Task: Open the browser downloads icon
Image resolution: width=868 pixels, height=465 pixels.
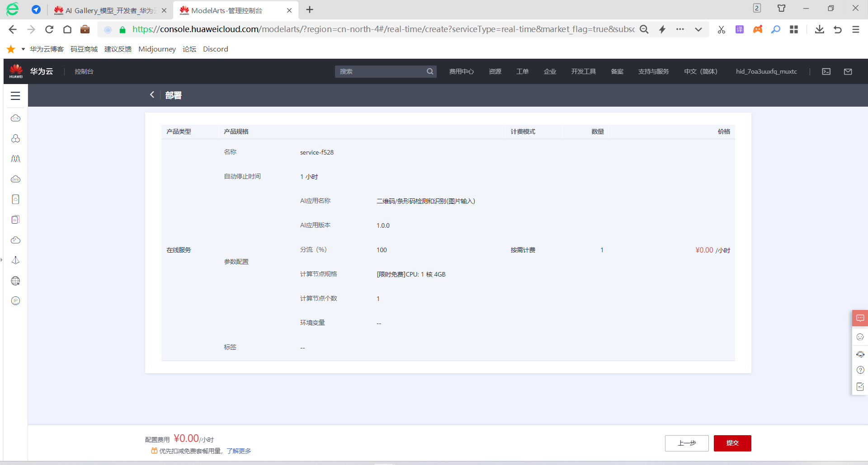Action: (819, 29)
